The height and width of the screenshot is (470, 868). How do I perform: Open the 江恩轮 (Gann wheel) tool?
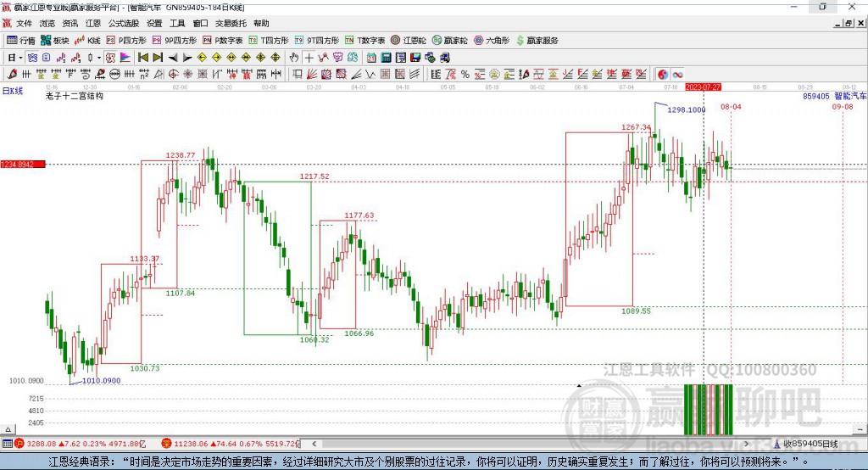click(x=409, y=41)
